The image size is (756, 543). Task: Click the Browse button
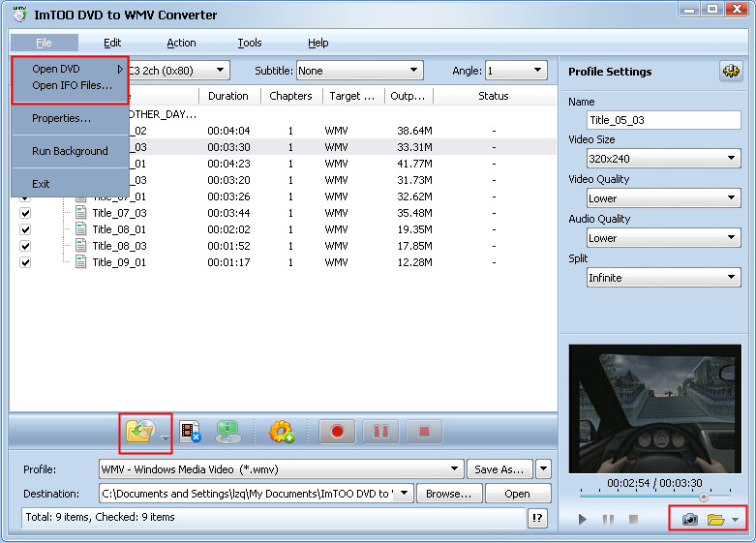coord(449,494)
